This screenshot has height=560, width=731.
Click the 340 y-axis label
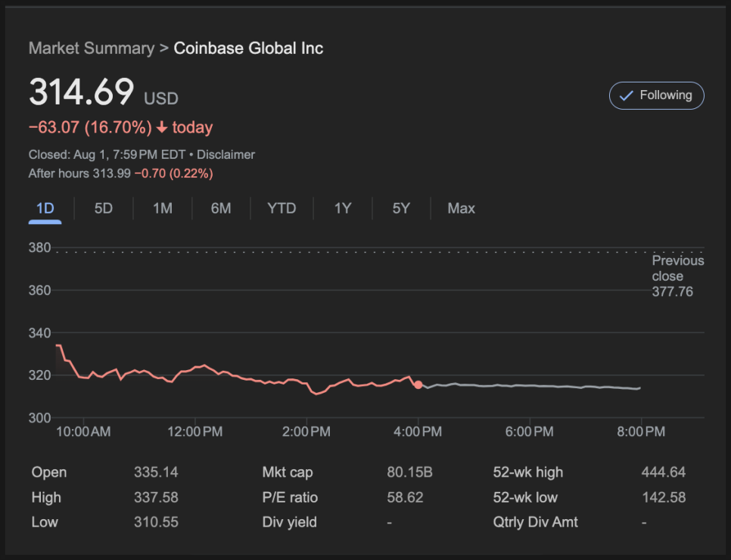pyautogui.click(x=39, y=334)
